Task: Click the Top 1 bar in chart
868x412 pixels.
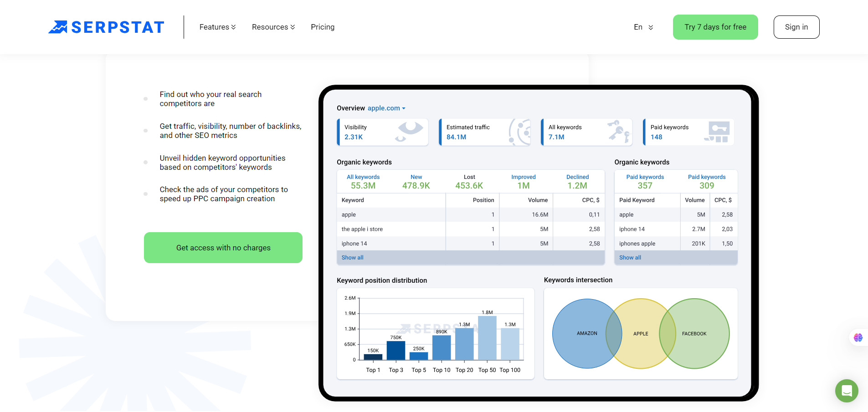Action: coord(373,357)
